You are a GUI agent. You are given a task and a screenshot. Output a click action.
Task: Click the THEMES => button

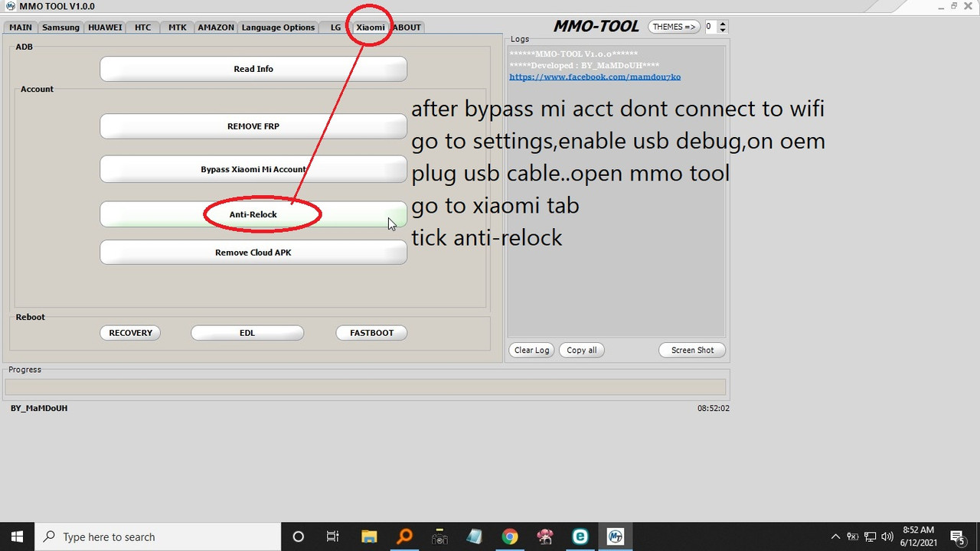click(x=674, y=27)
